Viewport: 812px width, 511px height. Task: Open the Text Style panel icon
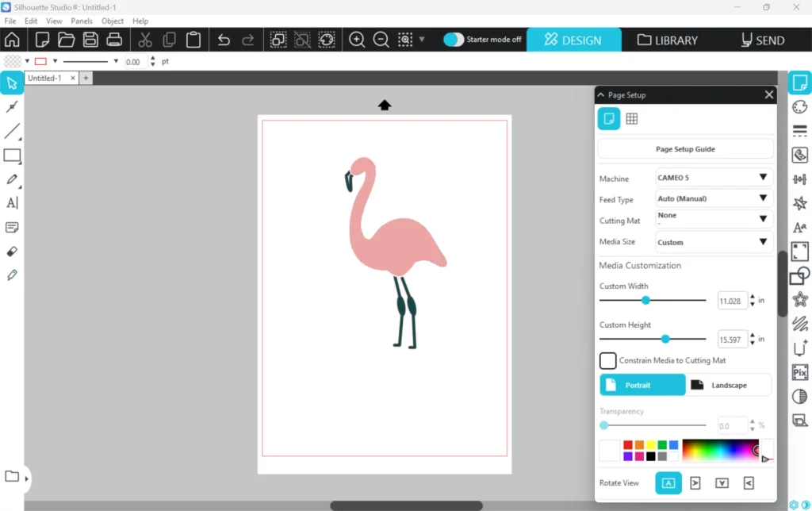799,228
